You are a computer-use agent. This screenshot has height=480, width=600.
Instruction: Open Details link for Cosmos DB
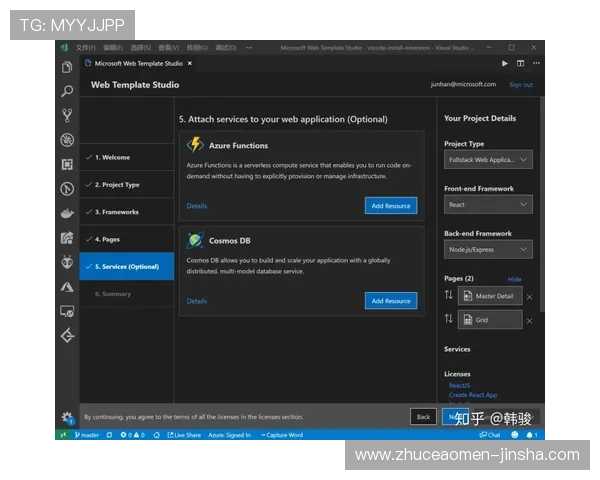point(197,301)
